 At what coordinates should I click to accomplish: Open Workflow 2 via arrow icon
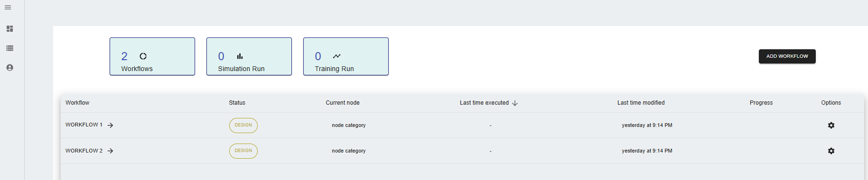[110, 151]
